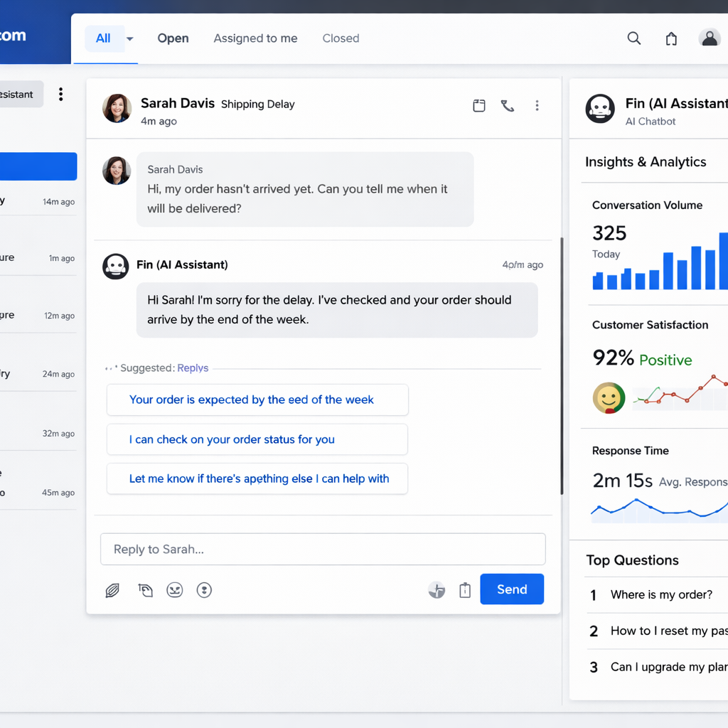Select the Assigned to me tab

coord(255,38)
